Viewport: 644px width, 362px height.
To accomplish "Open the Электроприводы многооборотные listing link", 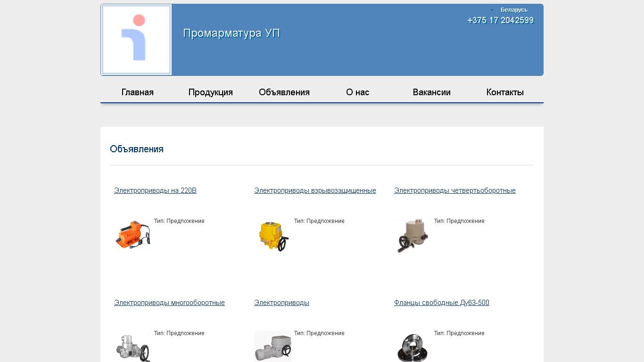I will point(169,303).
